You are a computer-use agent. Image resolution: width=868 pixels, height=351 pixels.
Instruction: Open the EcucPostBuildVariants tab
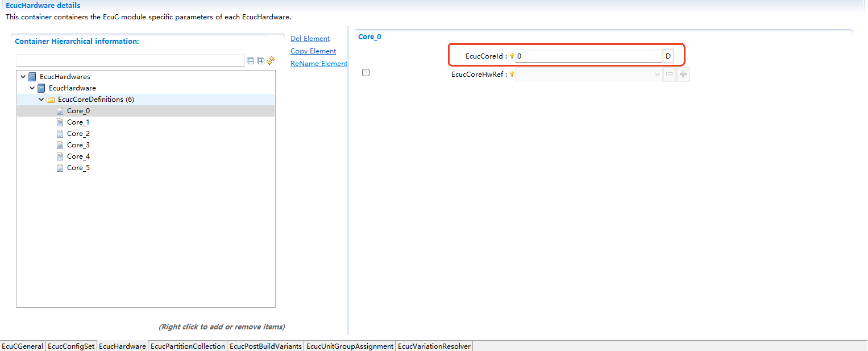(x=265, y=346)
